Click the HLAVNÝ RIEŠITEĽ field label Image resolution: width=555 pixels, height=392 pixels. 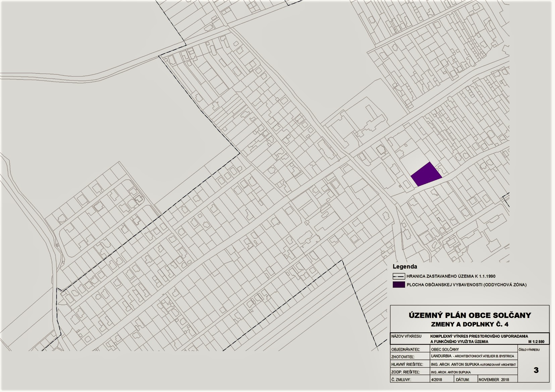pyautogui.click(x=407, y=364)
